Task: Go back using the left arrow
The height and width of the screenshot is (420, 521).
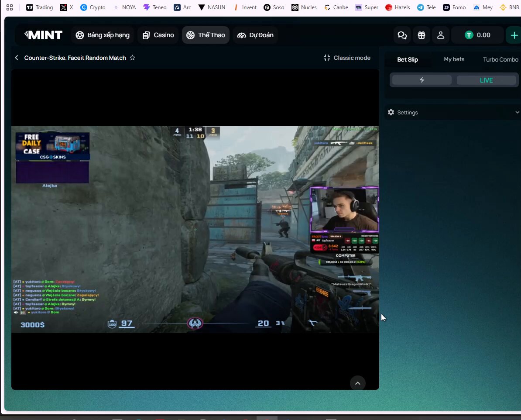Action: (17, 58)
